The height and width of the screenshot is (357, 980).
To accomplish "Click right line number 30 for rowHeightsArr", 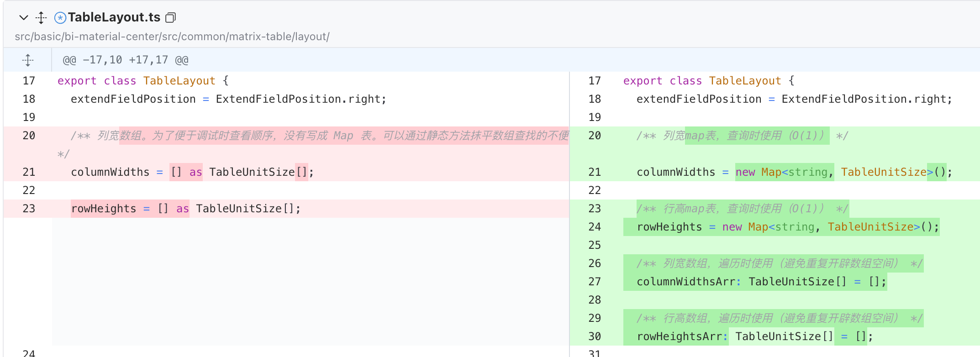I will pos(595,336).
